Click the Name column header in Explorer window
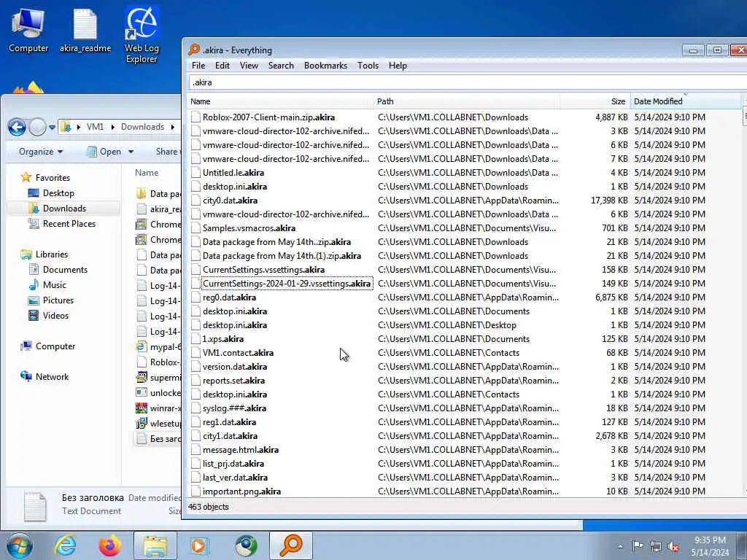747x560 pixels. tap(146, 173)
